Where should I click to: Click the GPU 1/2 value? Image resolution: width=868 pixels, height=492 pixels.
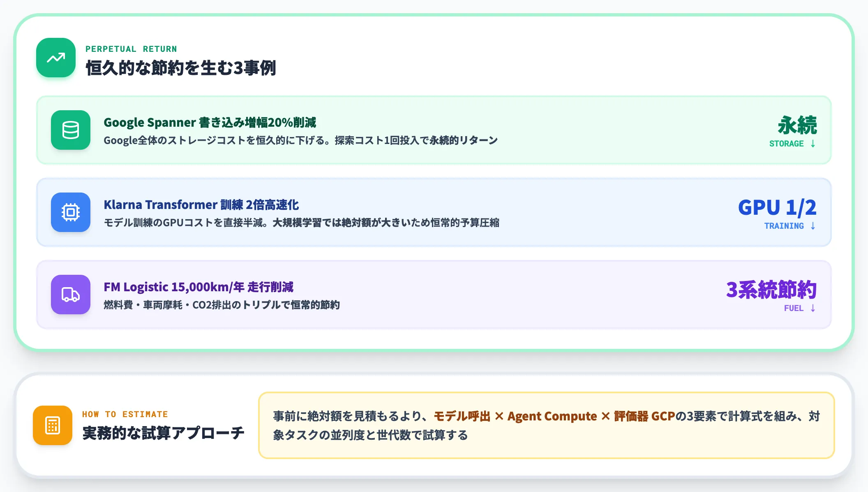pos(778,207)
